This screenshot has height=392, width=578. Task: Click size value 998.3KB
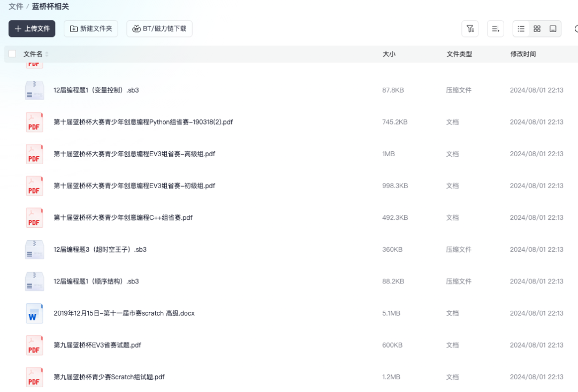[395, 186]
